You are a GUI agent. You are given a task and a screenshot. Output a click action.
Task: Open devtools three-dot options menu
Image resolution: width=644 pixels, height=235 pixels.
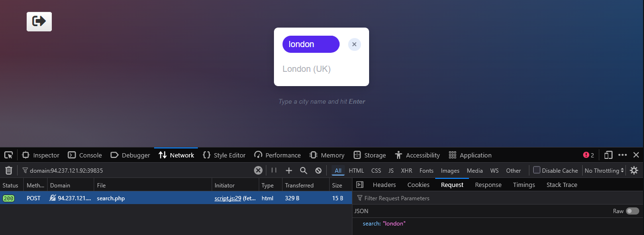(x=623, y=155)
